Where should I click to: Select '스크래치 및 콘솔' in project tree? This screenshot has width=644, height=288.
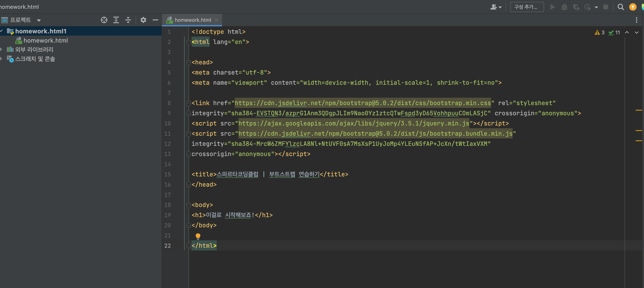[35, 59]
